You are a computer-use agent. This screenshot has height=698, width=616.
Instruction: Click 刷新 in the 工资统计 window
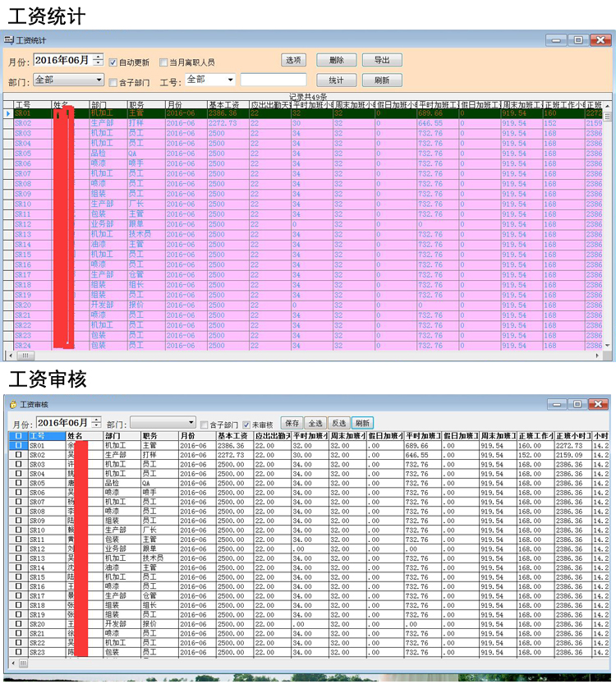382,80
